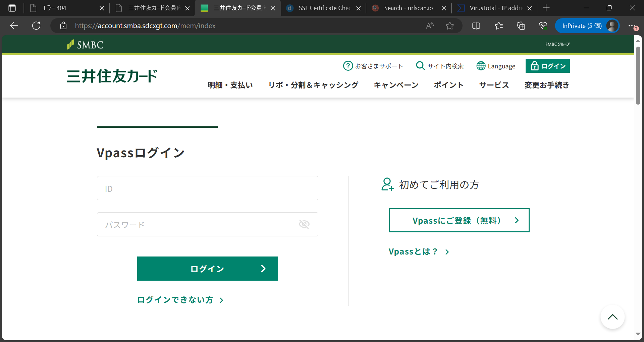Image resolution: width=644 pixels, height=342 pixels.
Task: Open browser essentials heart icon
Action: pos(543,25)
